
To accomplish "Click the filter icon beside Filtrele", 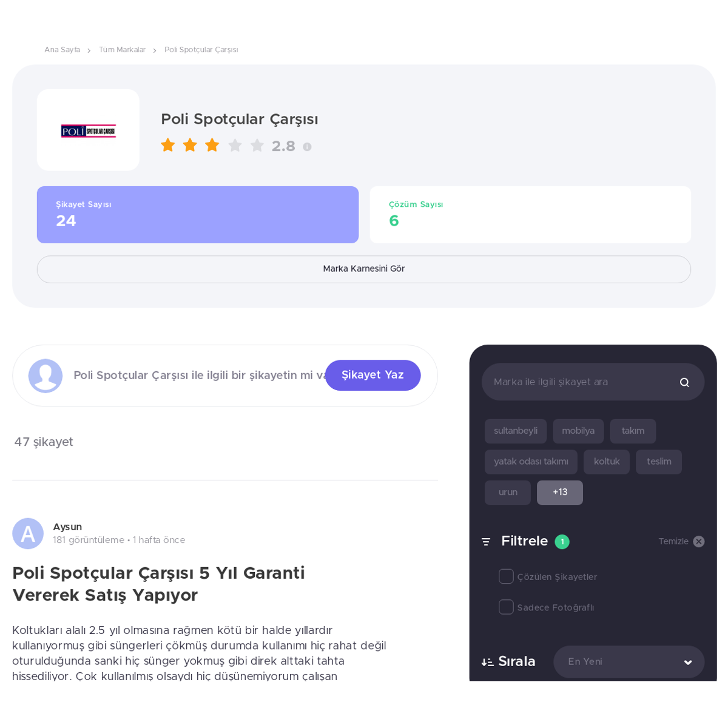I will tap(486, 542).
